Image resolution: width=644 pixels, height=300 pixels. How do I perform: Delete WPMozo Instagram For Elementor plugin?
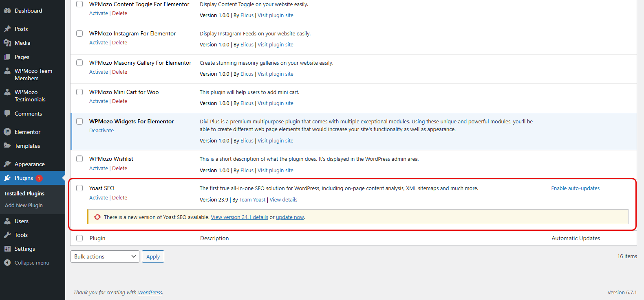pos(119,42)
